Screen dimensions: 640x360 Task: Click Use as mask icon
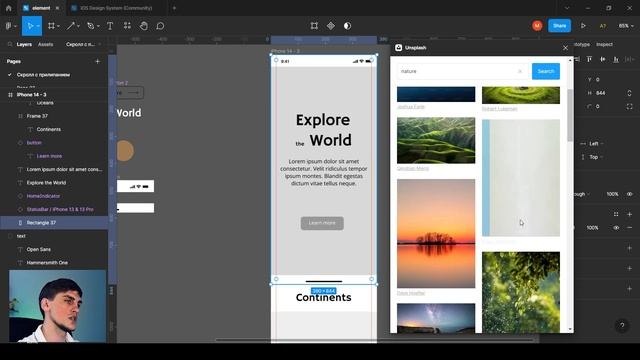click(x=347, y=26)
